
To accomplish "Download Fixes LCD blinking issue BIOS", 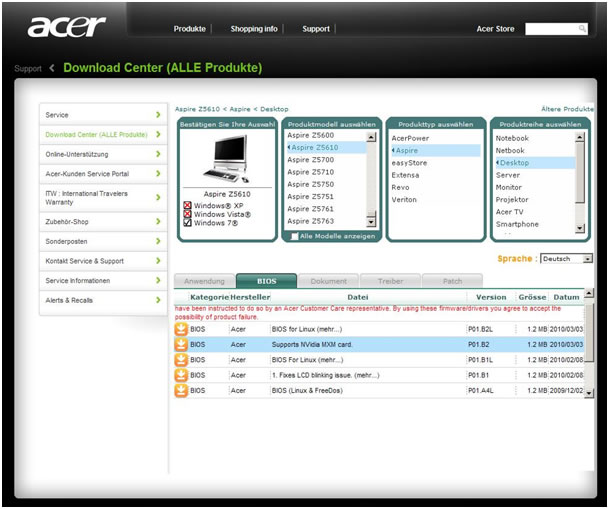I will tap(181, 375).
